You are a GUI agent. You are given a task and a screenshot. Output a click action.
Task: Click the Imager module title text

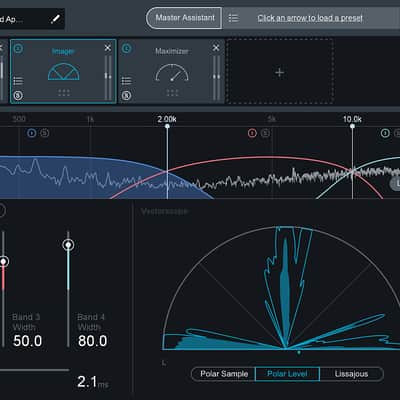pos(63,51)
